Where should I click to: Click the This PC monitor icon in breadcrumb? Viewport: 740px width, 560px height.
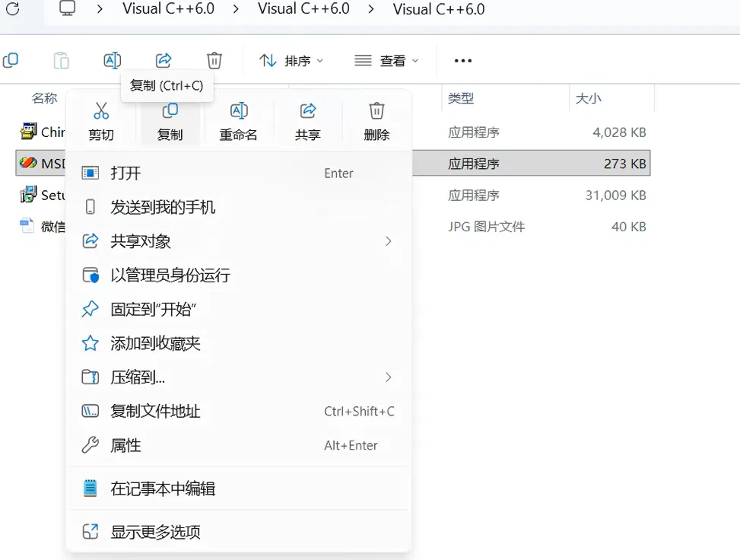coord(67,8)
